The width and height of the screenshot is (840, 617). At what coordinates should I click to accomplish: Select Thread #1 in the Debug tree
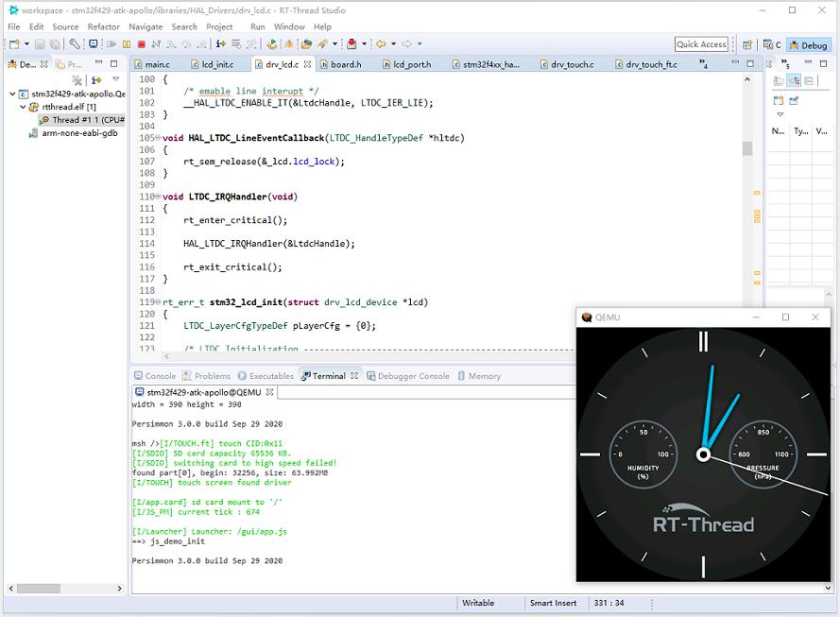[x=82, y=120]
